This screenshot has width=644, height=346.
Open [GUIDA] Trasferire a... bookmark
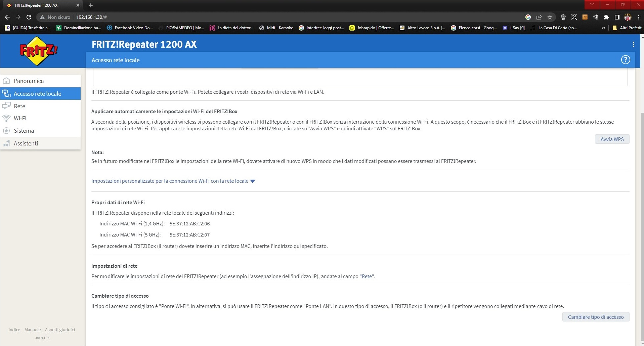(28, 28)
